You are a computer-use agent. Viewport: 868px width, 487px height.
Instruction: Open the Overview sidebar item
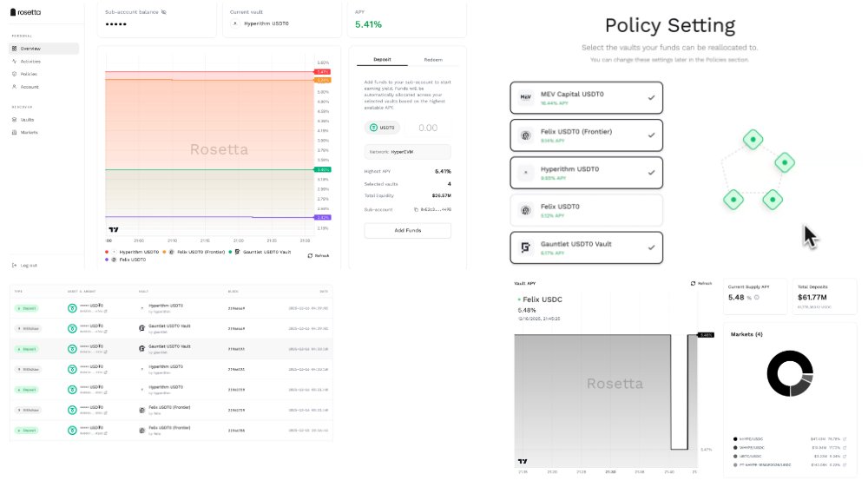click(x=44, y=49)
